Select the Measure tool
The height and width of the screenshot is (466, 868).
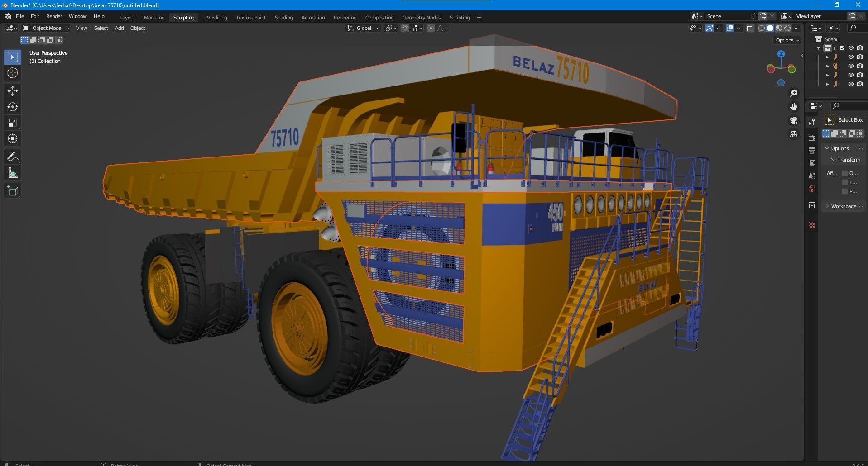click(13, 173)
